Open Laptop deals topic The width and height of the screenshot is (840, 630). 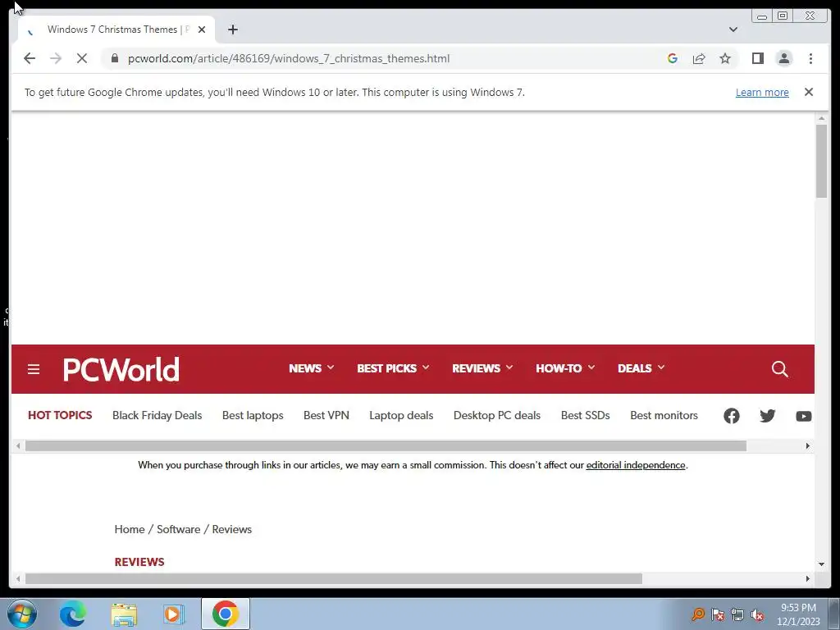pyautogui.click(x=401, y=415)
